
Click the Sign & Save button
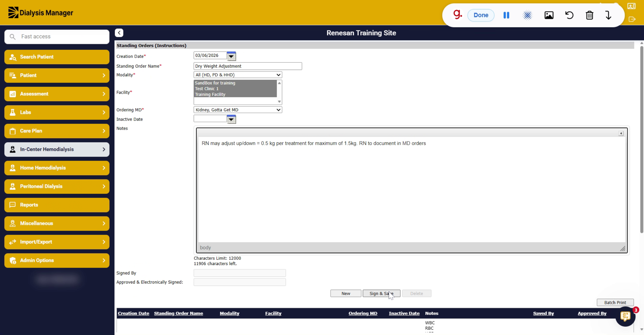pyautogui.click(x=381, y=293)
